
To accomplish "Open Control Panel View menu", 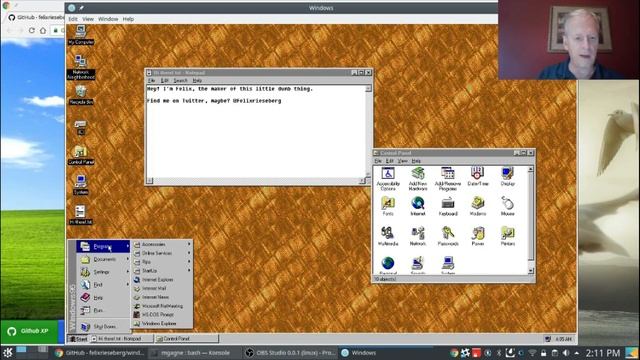I will tap(402, 161).
